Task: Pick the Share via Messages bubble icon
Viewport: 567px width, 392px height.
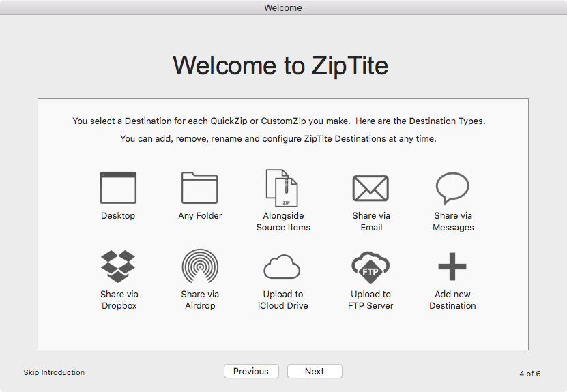Action: point(452,188)
